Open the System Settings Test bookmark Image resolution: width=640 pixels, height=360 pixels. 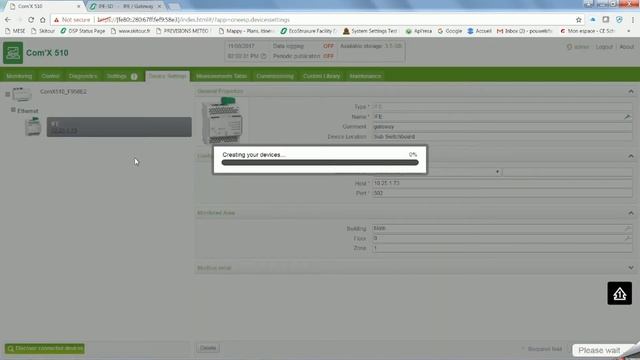370,31
